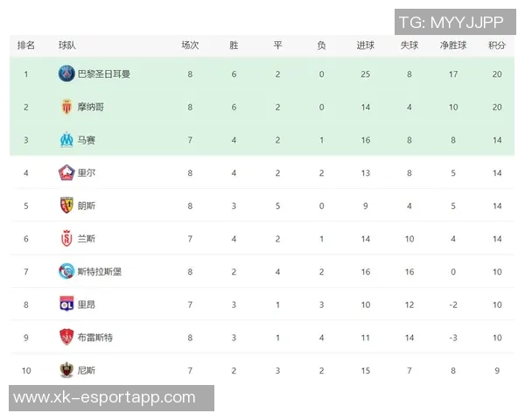Viewport: 525px width, 420px height.
Task: Click the Marseille club logo
Action: tap(67, 140)
